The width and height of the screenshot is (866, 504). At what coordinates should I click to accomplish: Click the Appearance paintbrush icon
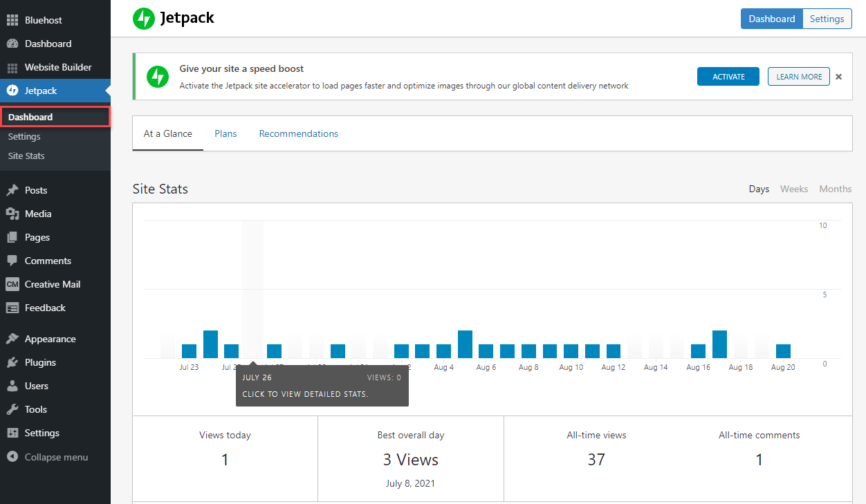pyautogui.click(x=12, y=339)
